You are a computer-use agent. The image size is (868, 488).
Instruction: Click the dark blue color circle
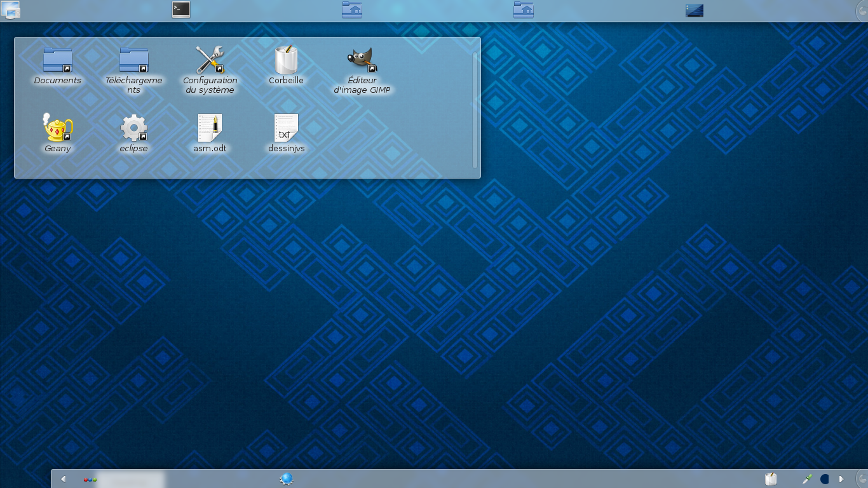(x=825, y=479)
